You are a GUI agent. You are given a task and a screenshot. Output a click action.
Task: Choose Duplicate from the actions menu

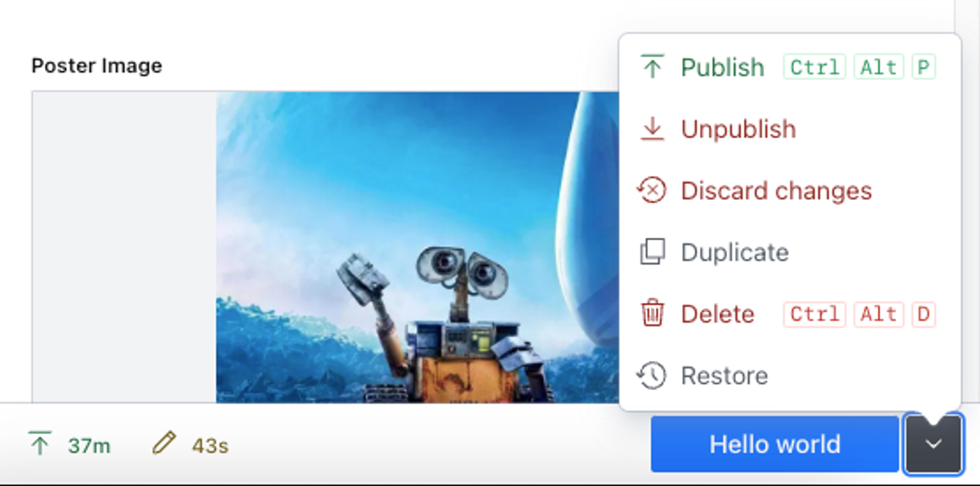click(790, 252)
